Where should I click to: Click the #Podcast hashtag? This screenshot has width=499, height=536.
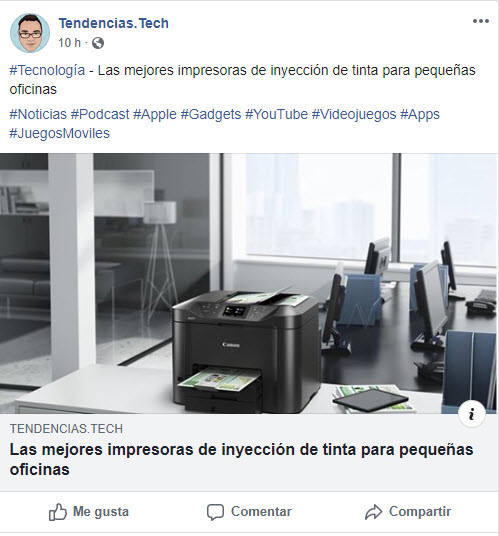pos(100,114)
